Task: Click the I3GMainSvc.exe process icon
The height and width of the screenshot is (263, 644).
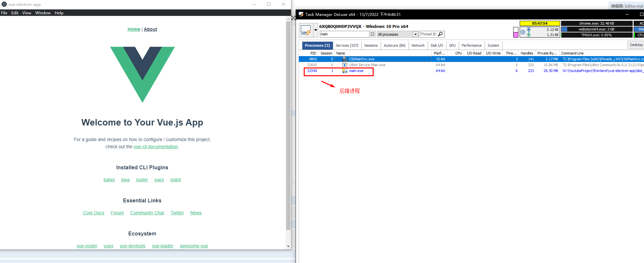Action: tap(345, 59)
